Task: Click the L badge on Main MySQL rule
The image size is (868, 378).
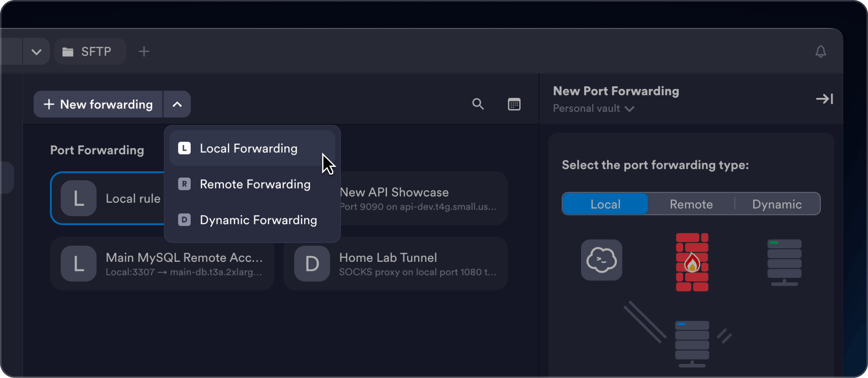Action: click(78, 264)
